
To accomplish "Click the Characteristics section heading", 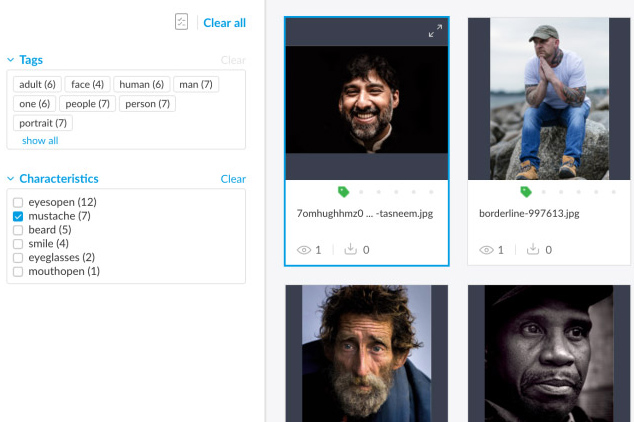I will (59, 179).
